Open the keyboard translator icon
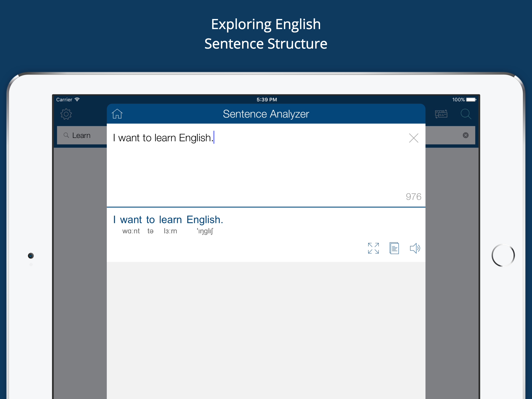The height and width of the screenshot is (399, 532). (x=441, y=114)
